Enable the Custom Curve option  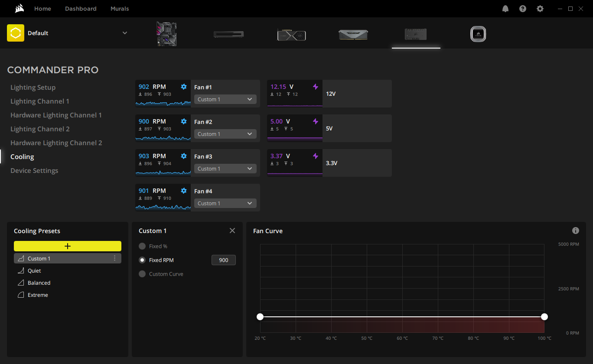pos(142,273)
